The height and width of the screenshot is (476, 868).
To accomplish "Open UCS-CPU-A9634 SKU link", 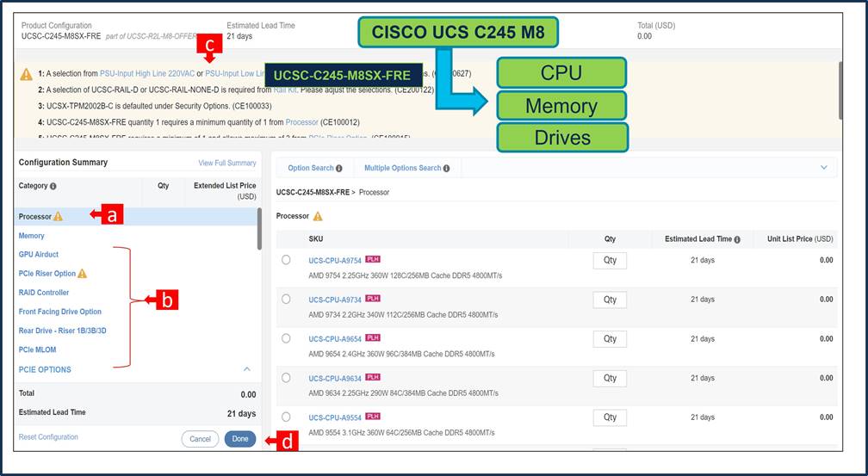I will point(335,379).
